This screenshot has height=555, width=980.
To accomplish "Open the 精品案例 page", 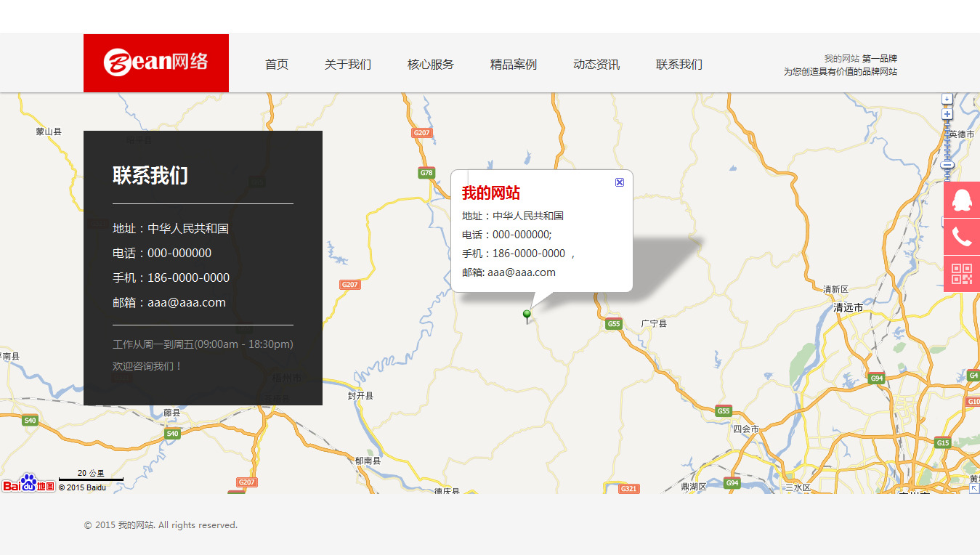I will [513, 65].
